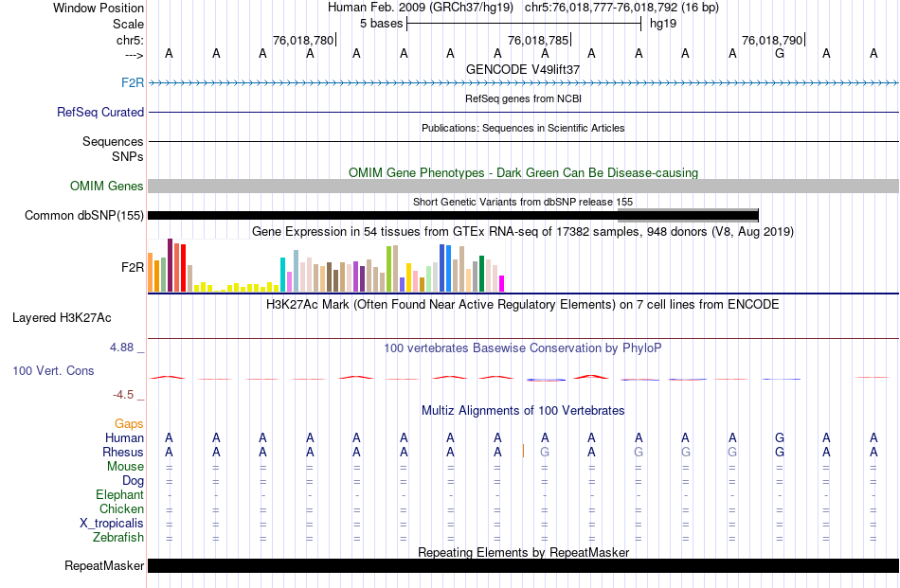Viewport: 900px width, 588px height.
Task: Click the X_tropicalis species label
Action: point(112,524)
